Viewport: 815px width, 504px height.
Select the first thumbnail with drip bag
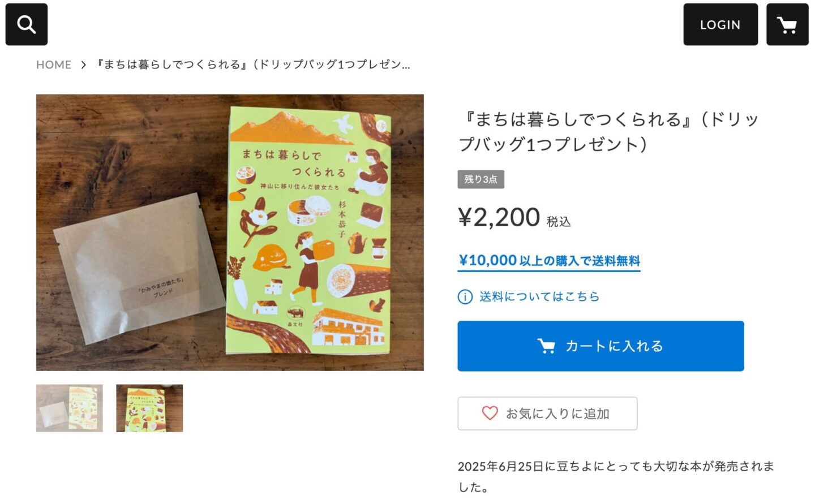[x=70, y=408]
